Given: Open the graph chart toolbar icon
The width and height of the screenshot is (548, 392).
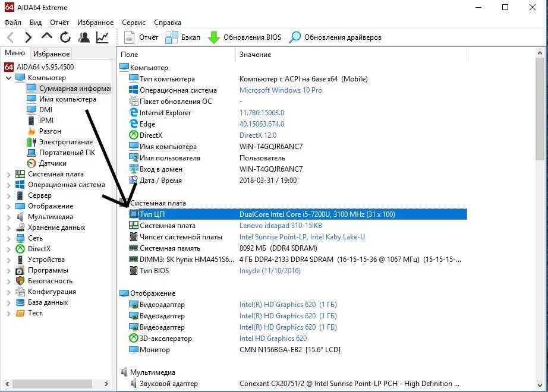Looking at the screenshot, I should tap(102, 37).
